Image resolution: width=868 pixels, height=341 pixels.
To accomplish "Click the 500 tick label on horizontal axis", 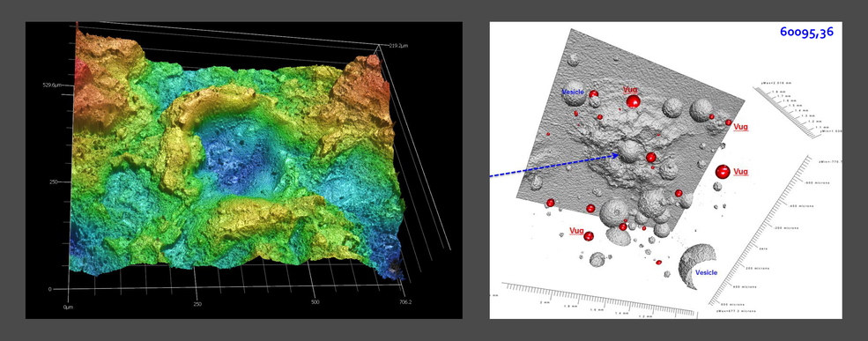I will click(x=315, y=303).
